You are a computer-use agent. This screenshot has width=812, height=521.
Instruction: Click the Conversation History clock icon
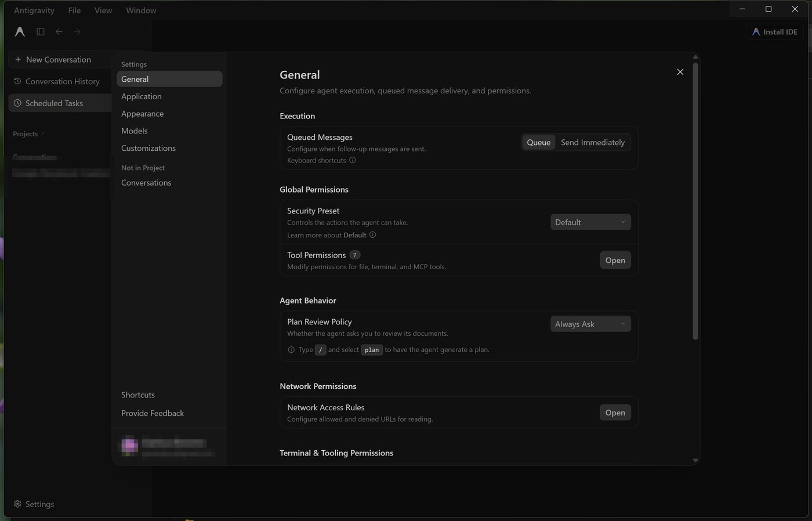17,81
